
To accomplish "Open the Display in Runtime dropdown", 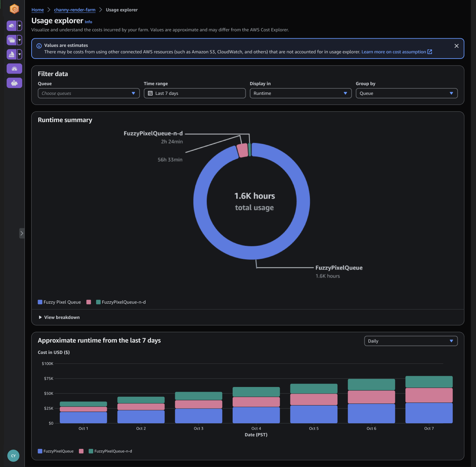I will [301, 93].
